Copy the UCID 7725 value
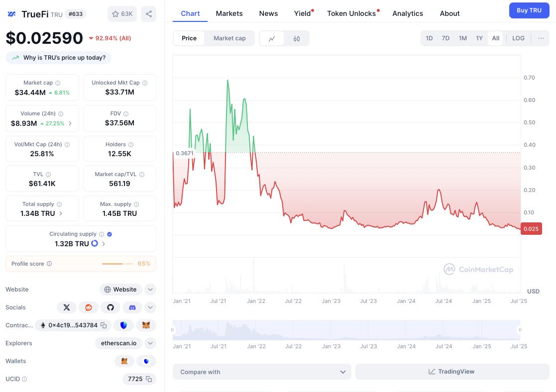 [149, 379]
